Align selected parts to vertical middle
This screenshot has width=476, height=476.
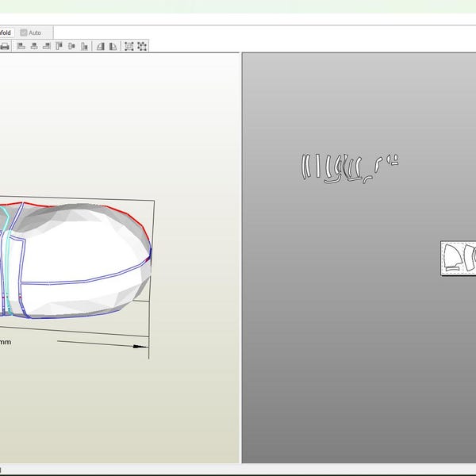(x=71, y=46)
